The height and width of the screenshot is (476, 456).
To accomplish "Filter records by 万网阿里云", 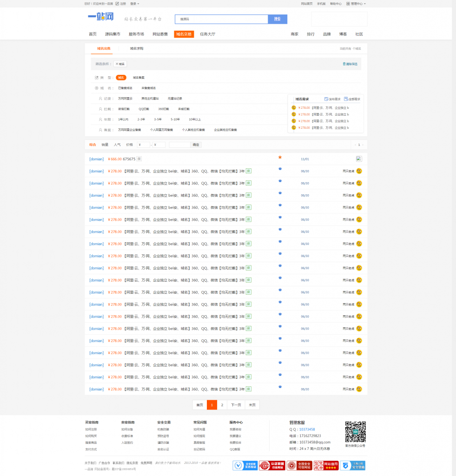I will tap(125, 99).
